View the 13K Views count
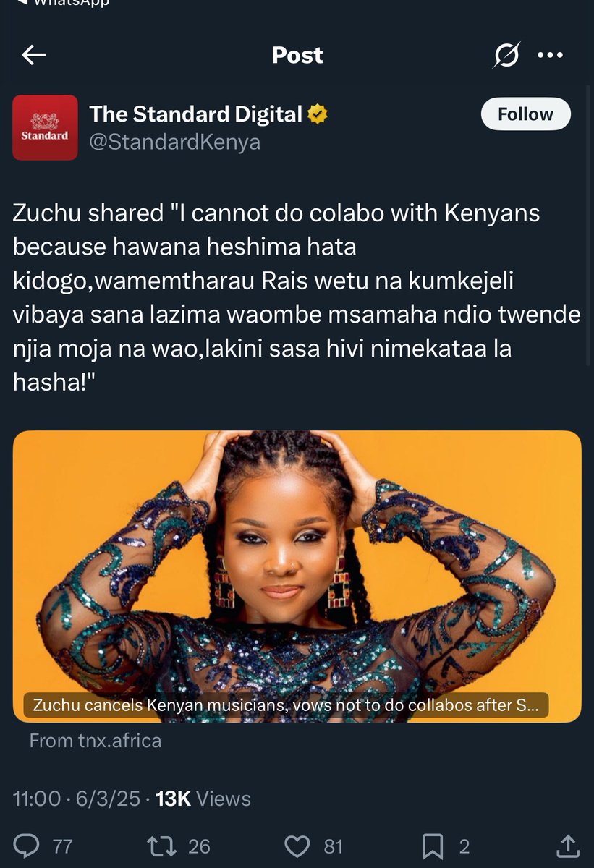The height and width of the screenshot is (868, 594). click(203, 799)
